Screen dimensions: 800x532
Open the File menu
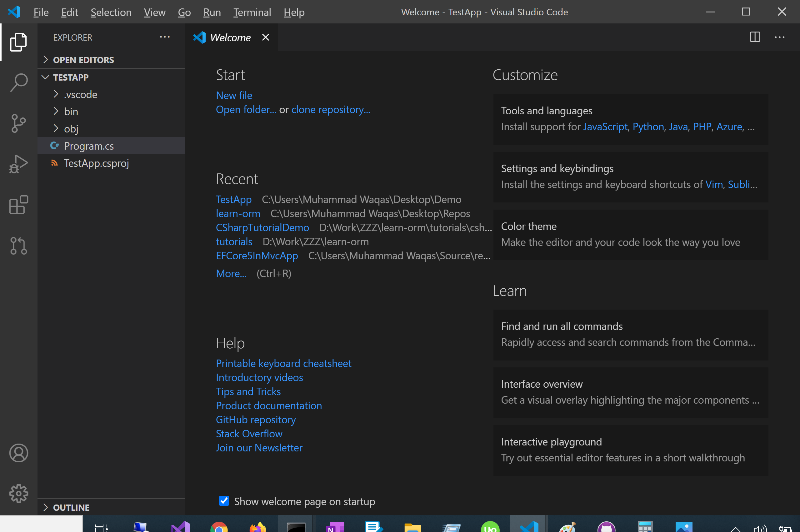[x=40, y=11]
